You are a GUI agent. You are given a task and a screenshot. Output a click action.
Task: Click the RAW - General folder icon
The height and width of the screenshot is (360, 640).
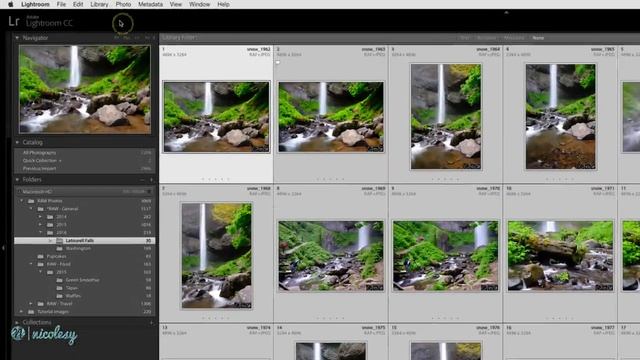(x=40, y=209)
